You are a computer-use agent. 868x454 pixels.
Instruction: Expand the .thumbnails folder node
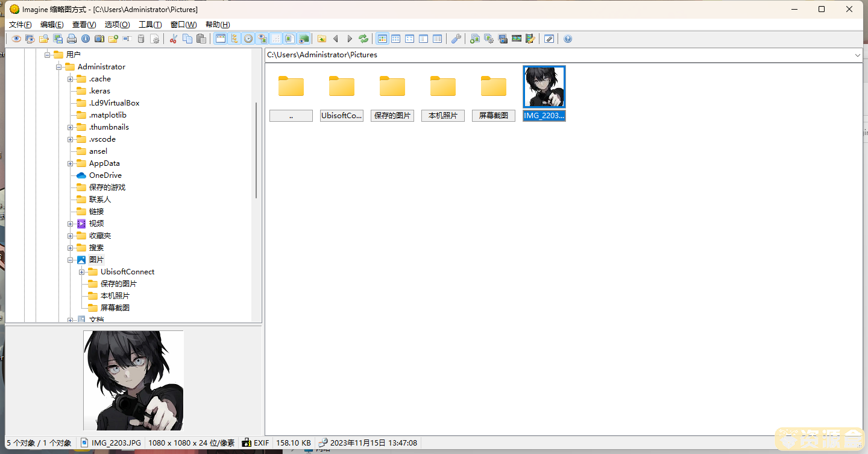coord(71,127)
